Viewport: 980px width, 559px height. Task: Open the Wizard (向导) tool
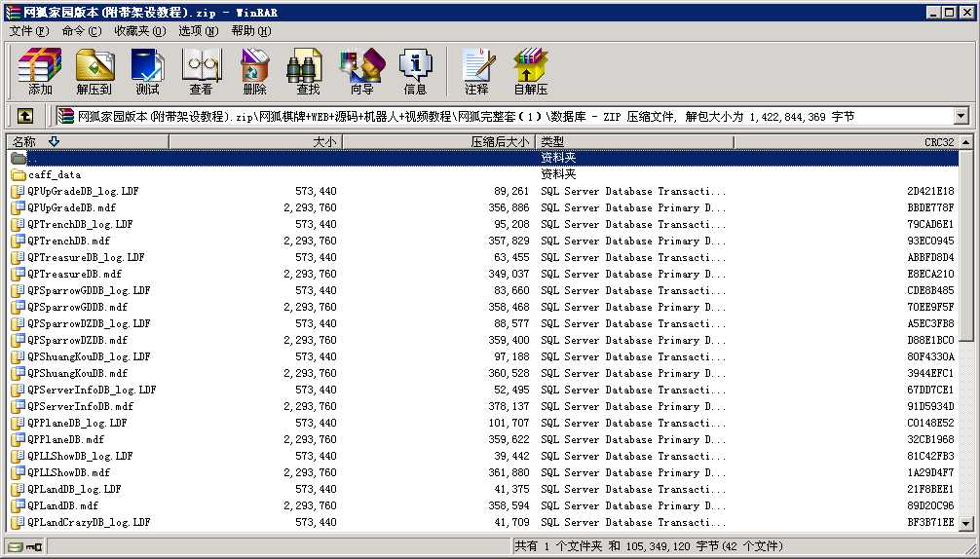pyautogui.click(x=361, y=71)
